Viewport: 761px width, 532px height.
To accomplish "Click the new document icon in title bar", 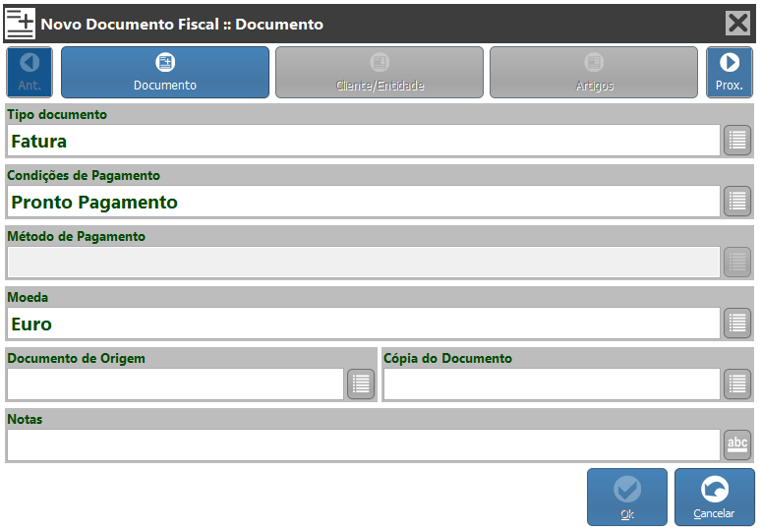I will (21, 24).
